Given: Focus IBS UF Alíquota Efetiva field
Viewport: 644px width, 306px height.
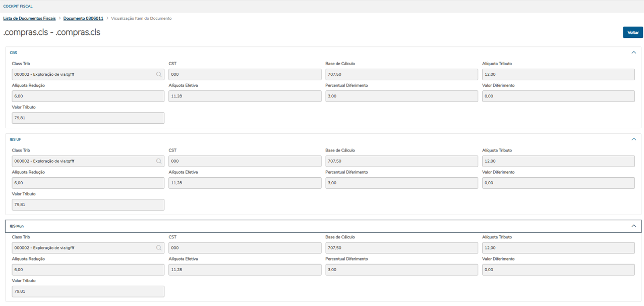Looking at the screenshot, I should (x=245, y=183).
